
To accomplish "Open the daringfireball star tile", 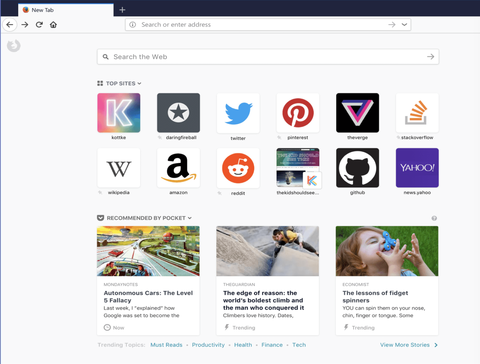I will tap(178, 113).
